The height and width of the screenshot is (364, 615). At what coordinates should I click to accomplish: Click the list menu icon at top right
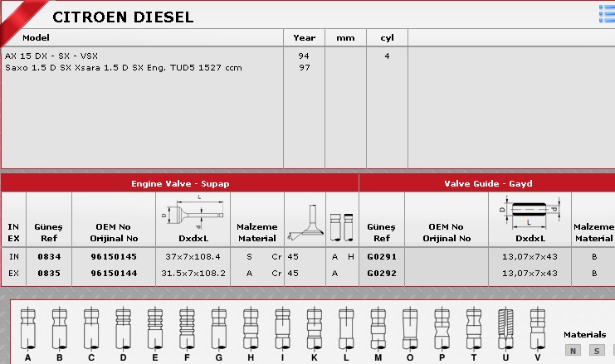[x=607, y=12]
